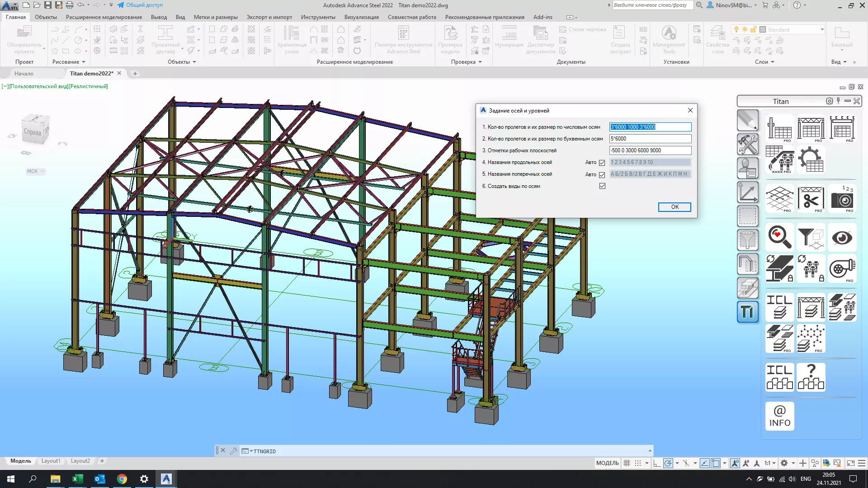This screenshot has width=868, height=488.
Task: Open Titan panel settings gear
Action: pos(829,101)
